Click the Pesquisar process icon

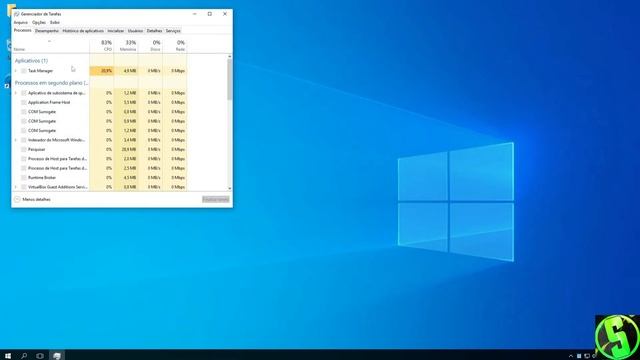(24, 149)
